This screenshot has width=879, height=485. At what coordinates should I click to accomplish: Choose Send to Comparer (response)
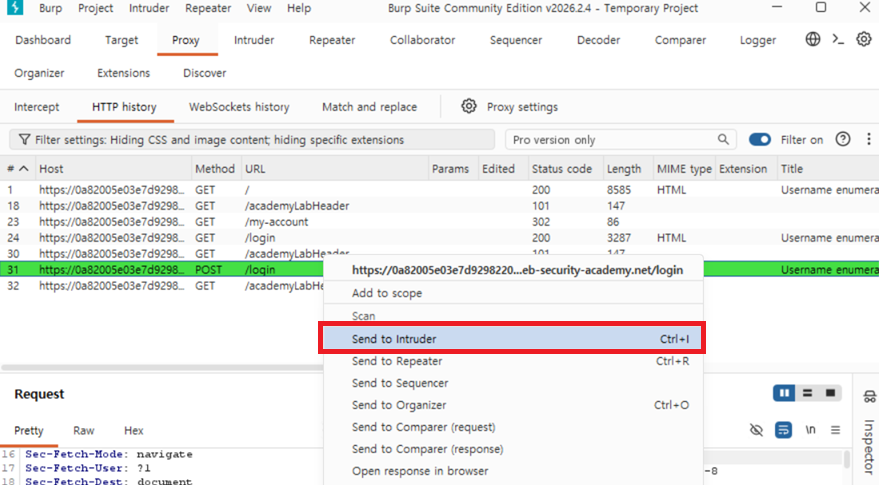click(x=512, y=449)
